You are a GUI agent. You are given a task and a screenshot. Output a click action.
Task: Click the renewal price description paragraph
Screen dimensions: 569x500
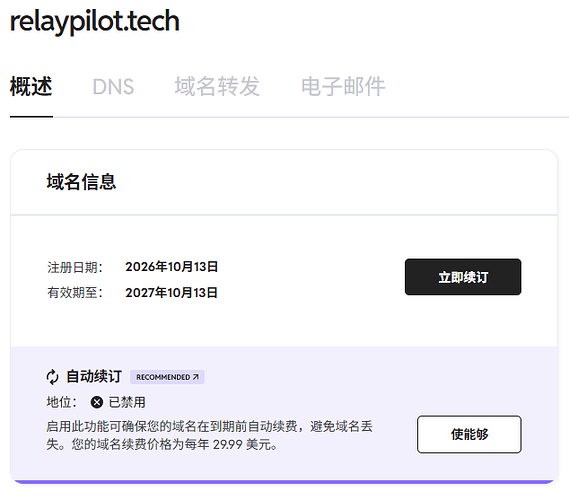pos(209,435)
